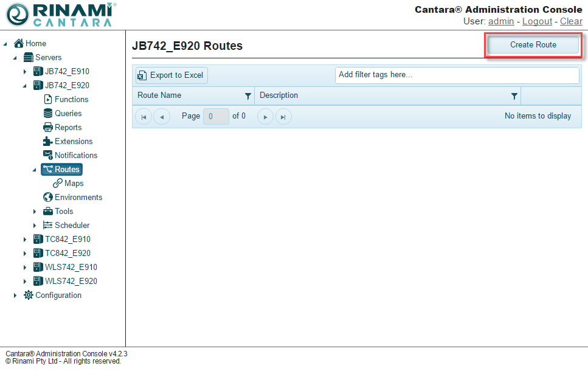Click the Logout link
This screenshot has height=377, width=588.
537,21
